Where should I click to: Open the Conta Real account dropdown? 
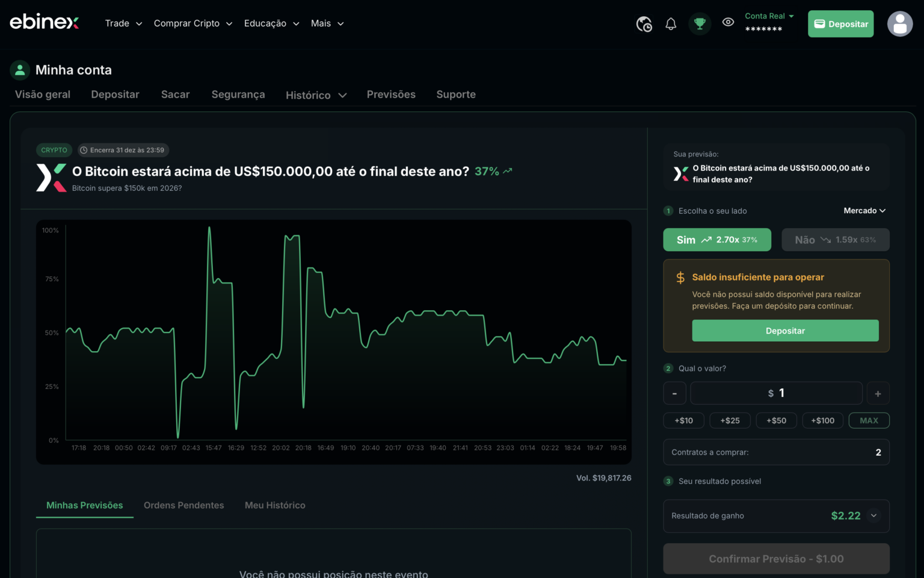tap(769, 16)
